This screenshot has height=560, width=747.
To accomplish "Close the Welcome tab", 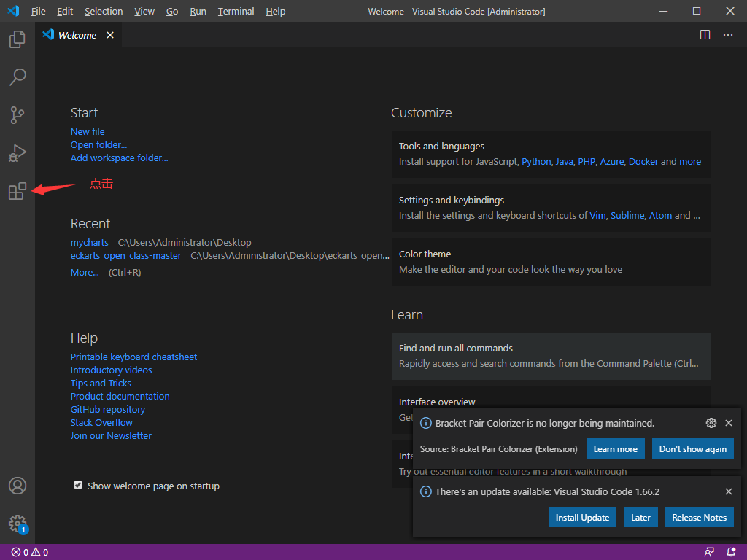I will (x=110, y=35).
